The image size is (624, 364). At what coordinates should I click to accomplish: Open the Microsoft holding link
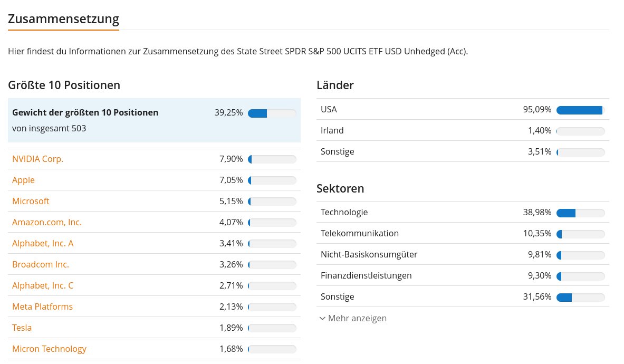31,201
